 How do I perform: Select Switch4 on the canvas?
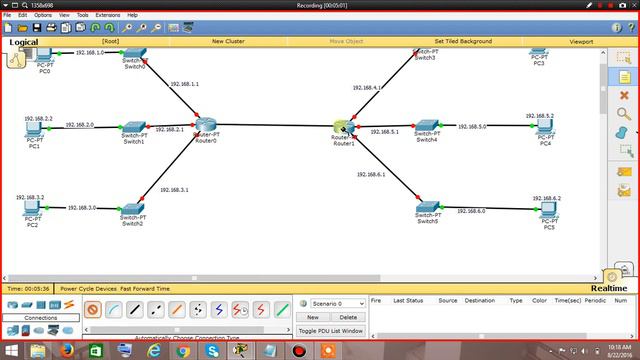pyautogui.click(x=427, y=125)
